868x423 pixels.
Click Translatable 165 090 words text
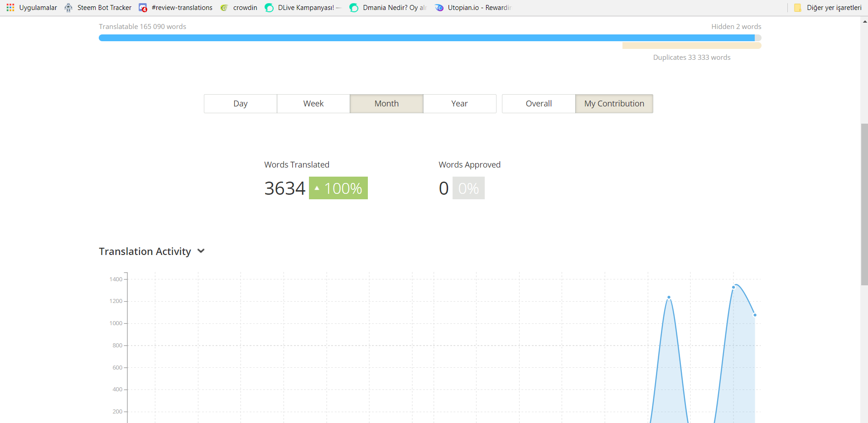pyautogui.click(x=143, y=27)
